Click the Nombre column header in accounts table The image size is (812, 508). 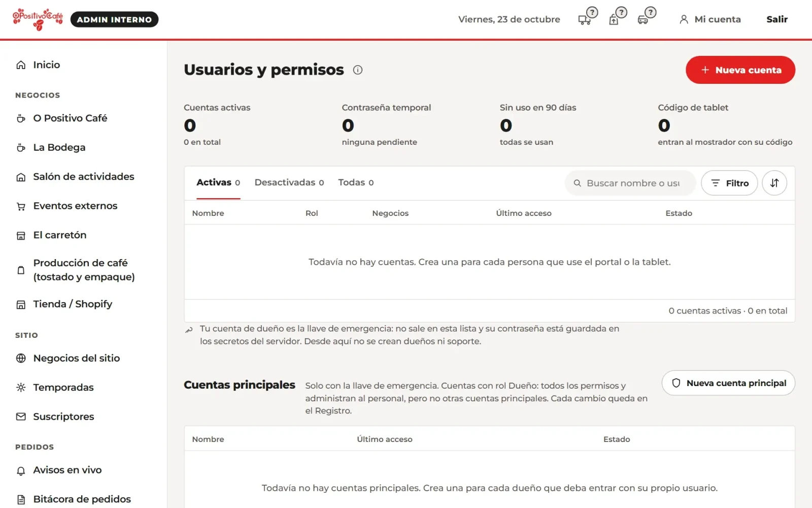coord(208,213)
